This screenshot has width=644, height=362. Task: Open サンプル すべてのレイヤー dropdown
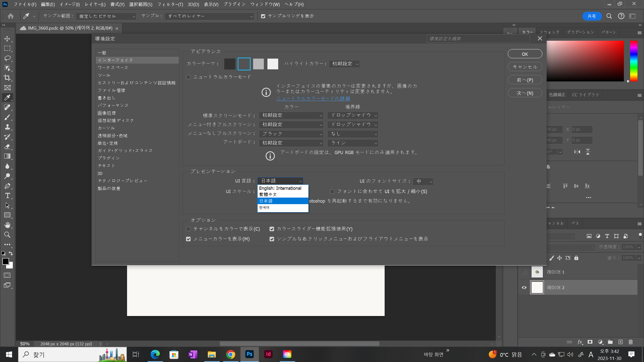click(x=209, y=16)
